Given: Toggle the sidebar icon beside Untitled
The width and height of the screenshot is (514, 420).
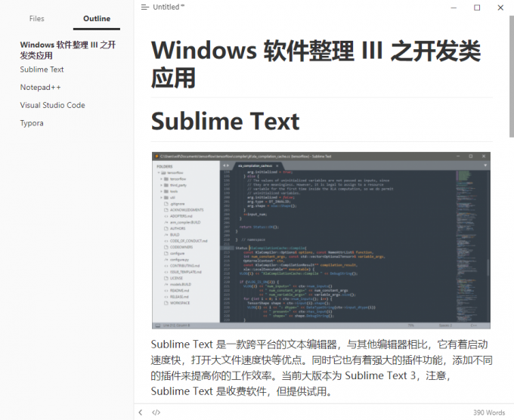Looking at the screenshot, I should point(144,8).
